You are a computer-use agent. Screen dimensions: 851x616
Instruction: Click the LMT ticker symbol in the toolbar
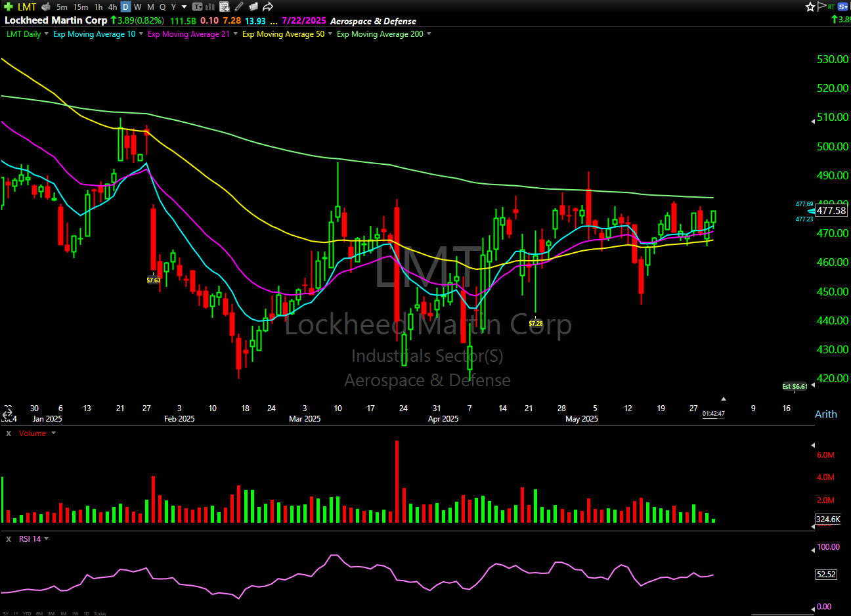27,7
